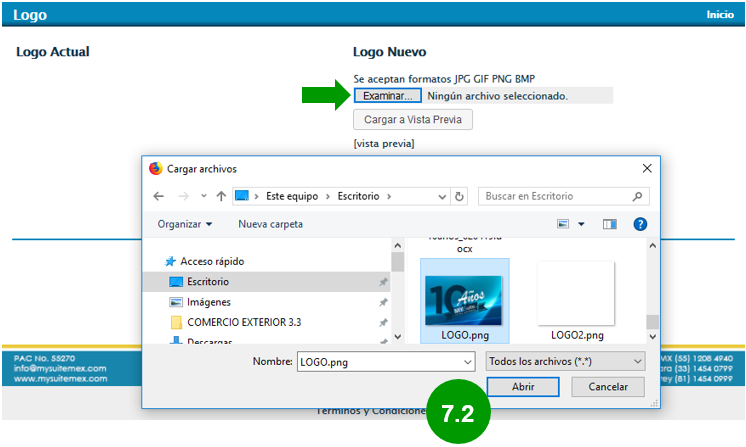This screenshot has width=746, height=447.
Task: Click Cancelar in the file dialog
Action: point(608,387)
